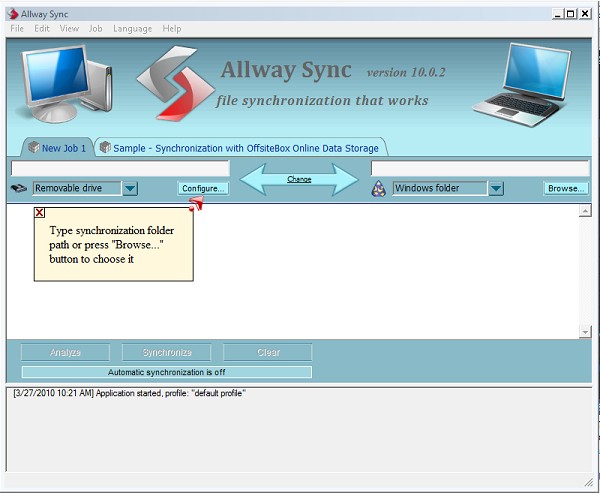Click the cube icon on Sample tab

coord(105,147)
